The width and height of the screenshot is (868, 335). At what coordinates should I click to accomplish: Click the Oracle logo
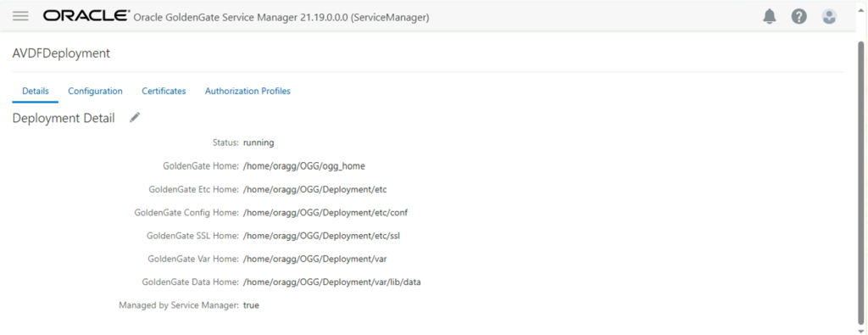pyautogui.click(x=87, y=16)
